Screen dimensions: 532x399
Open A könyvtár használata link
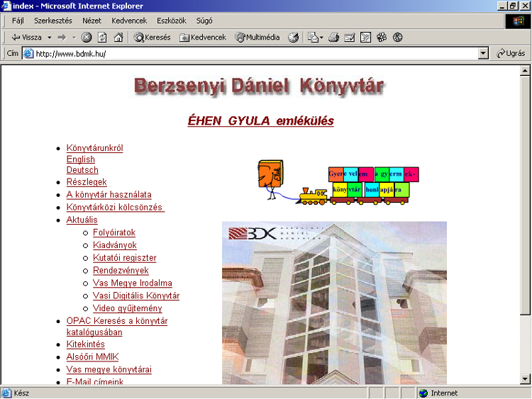click(109, 195)
